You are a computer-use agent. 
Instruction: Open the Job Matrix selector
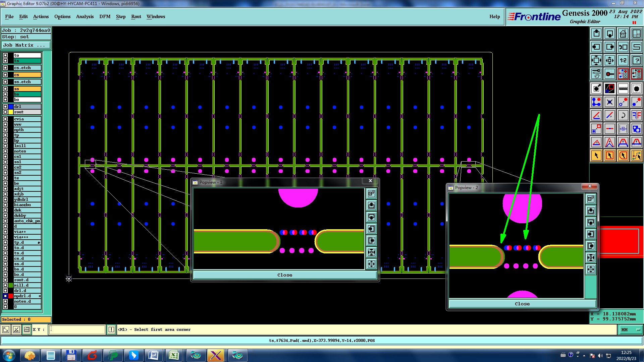[26, 45]
